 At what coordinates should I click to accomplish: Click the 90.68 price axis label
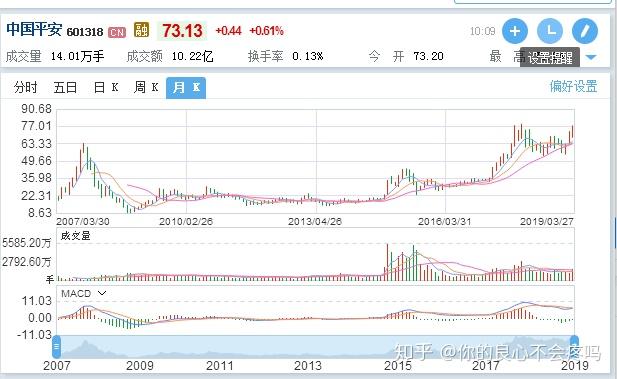[x=37, y=109]
